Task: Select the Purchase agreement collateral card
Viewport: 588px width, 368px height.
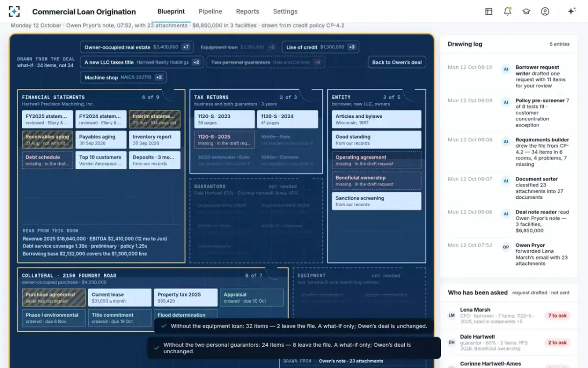Action: [x=54, y=298]
